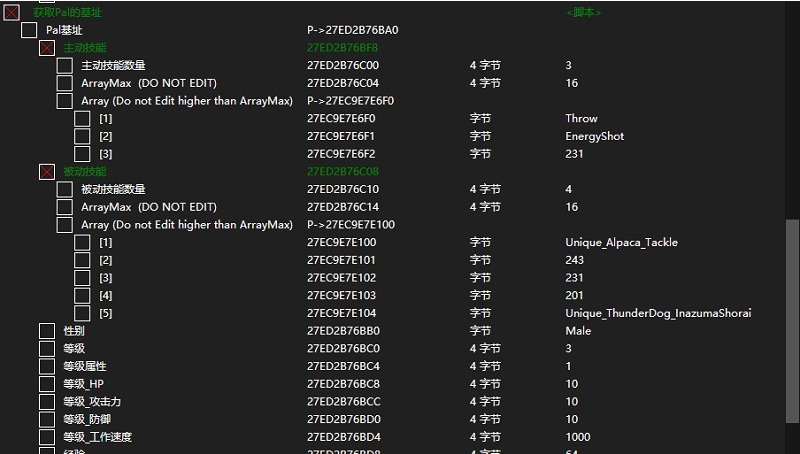Tick the Pal基址 checkbox
The height and width of the screenshot is (454, 800).
pos(29,30)
